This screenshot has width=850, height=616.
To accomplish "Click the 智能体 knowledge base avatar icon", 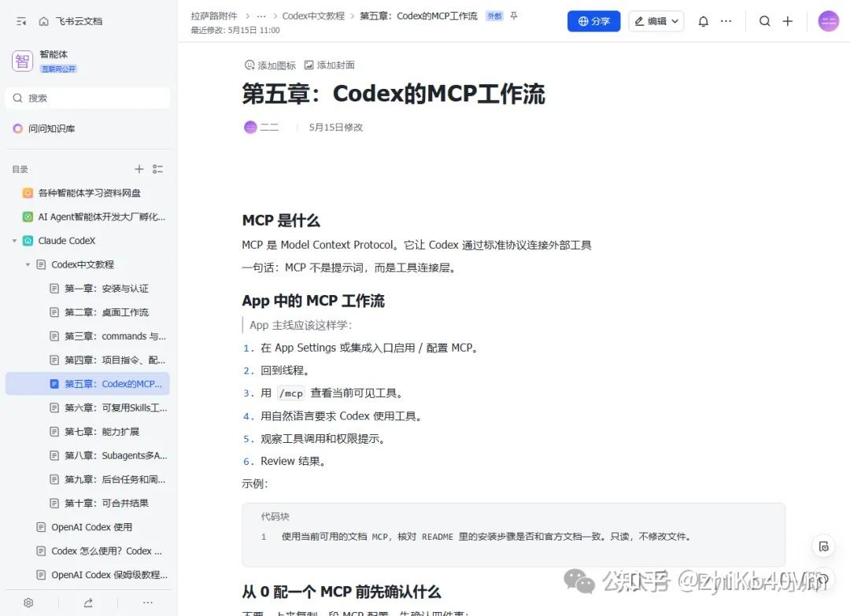I will pyautogui.click(x=22, y=61).
